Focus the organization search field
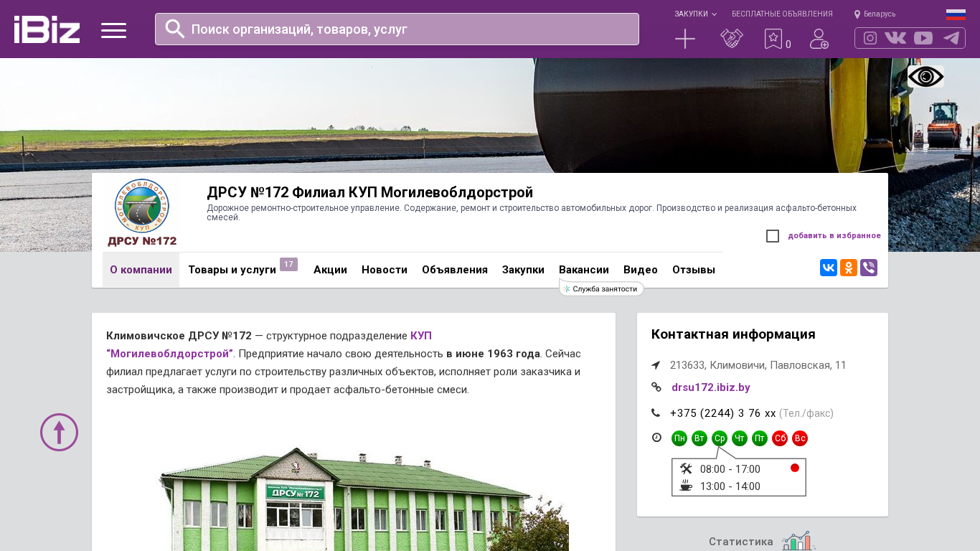Viewport: 980px width, 551px height. click(397, 29)
